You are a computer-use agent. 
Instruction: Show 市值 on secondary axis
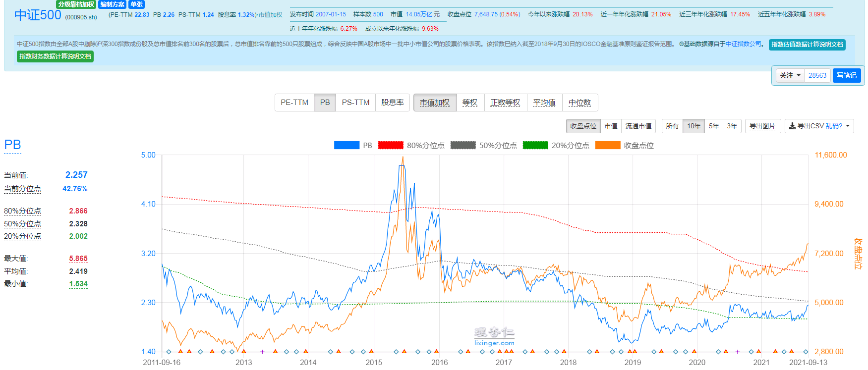pos(611,126)
